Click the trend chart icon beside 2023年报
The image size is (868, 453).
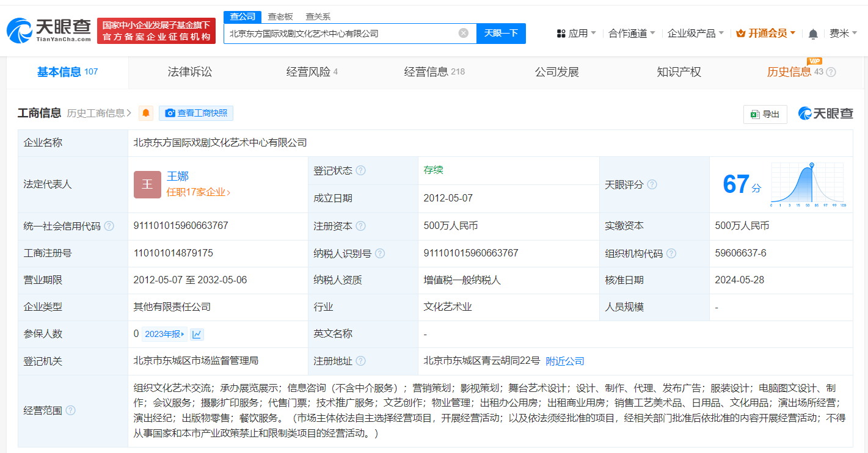tap(197, 334)
